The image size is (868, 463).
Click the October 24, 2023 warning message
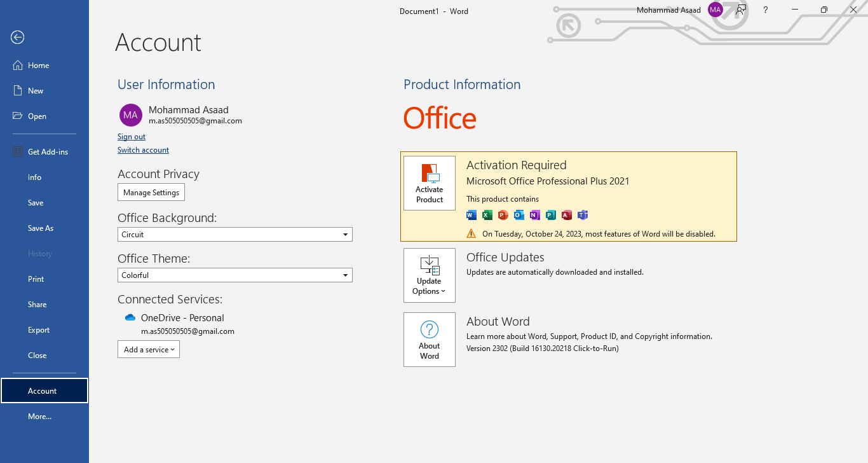pos(599,234)
